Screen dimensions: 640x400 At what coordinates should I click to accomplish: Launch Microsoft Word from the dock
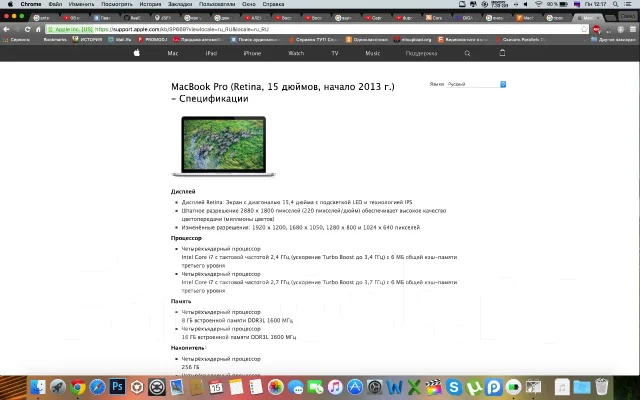pyautogui.click(x=394, y=387)
